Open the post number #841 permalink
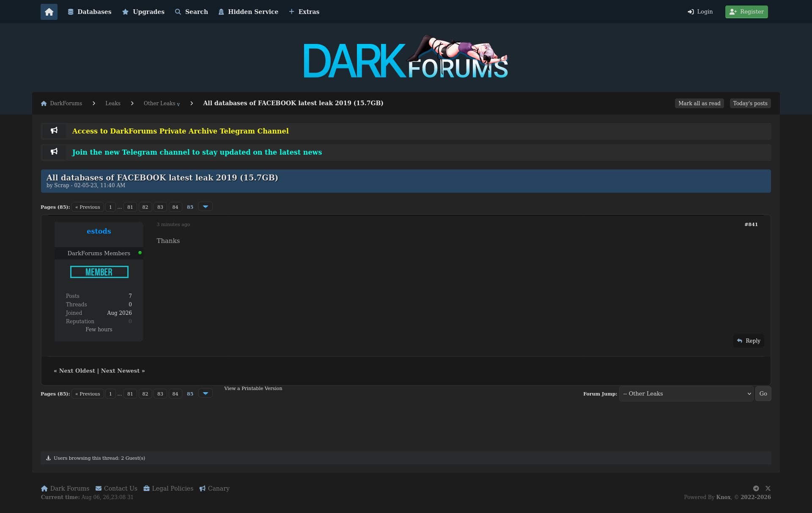Viewport: 812px width, 513px height. coord(751,224)
